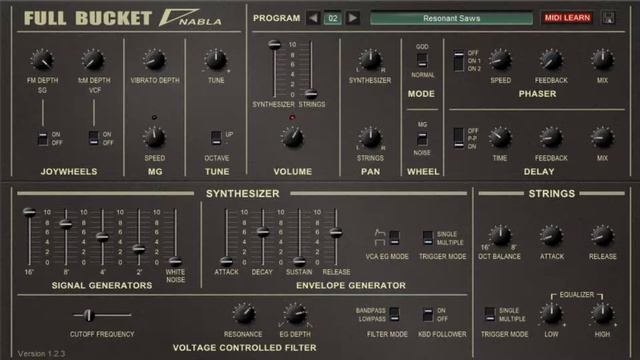
Task: Toggle the VCA EG Mode switch
Action: (394, 238)
